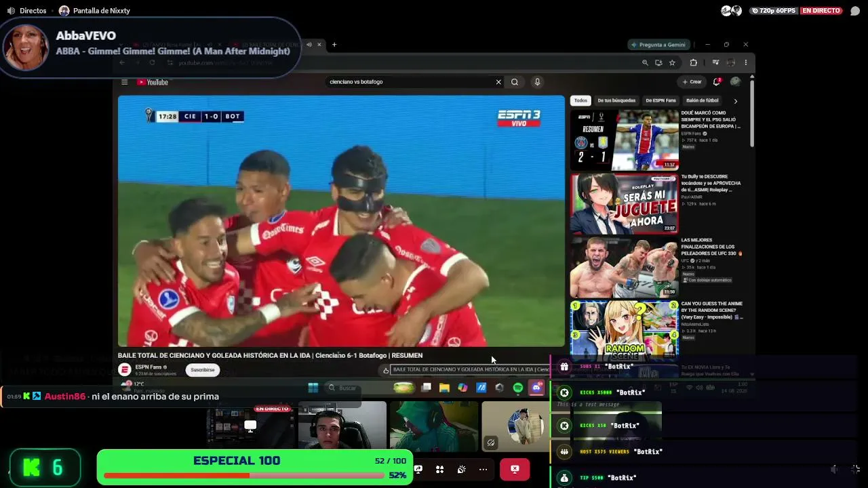Open 'CAN YOU GUESS THE ANIME' video title
Viewport: 868px width, 488px height.
[x=712, y=310]
